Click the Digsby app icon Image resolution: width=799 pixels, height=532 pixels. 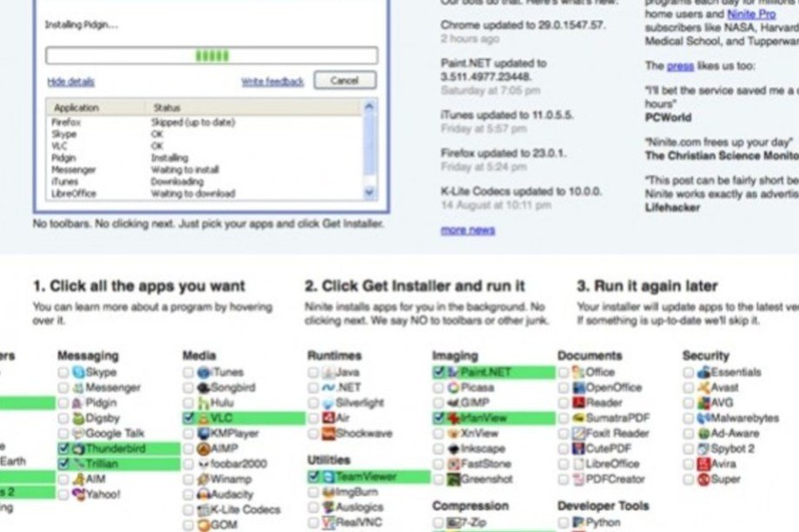(78, 418)
